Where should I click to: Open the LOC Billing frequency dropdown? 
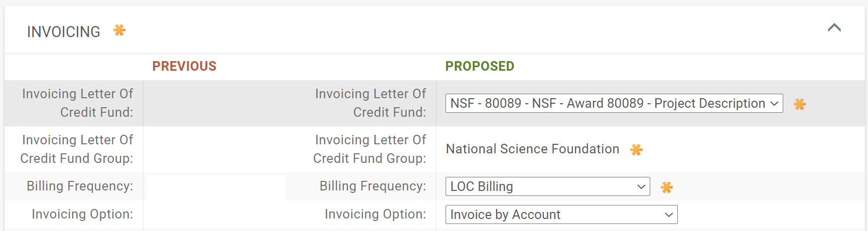click(547, 186)
